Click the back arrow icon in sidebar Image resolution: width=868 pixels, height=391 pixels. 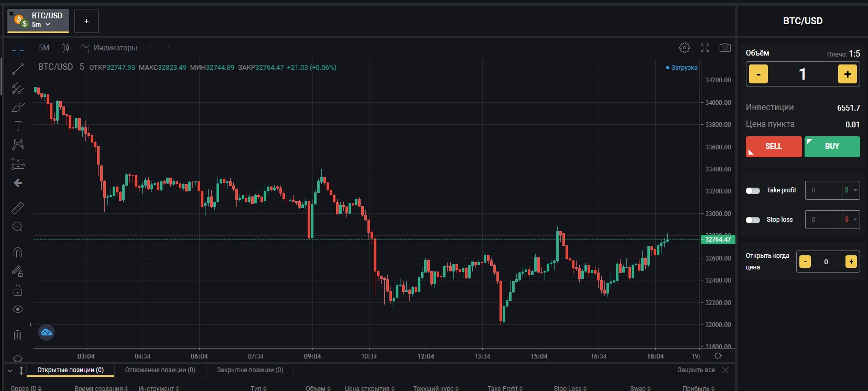tap(18, 183)
